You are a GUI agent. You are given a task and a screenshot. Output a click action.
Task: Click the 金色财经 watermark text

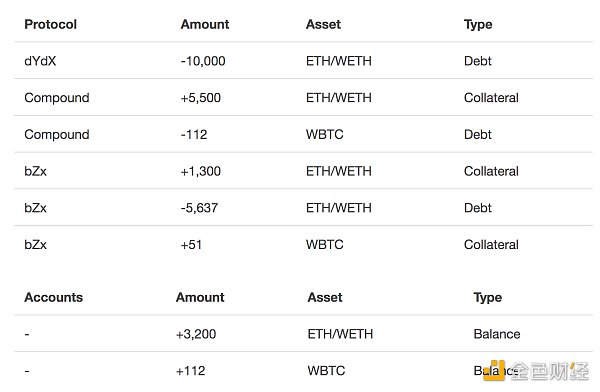click(550, 371)
